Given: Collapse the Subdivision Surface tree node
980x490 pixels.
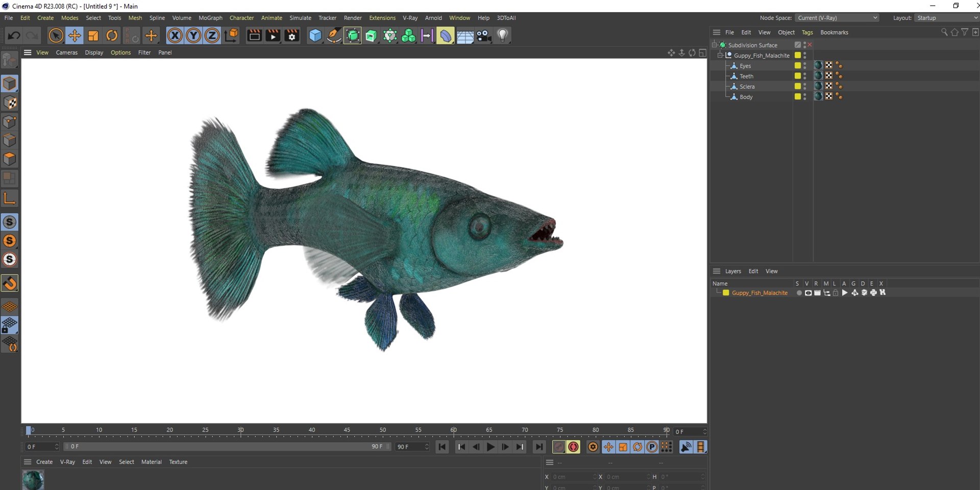Looking at the screenshot, I should pos(715,45).
